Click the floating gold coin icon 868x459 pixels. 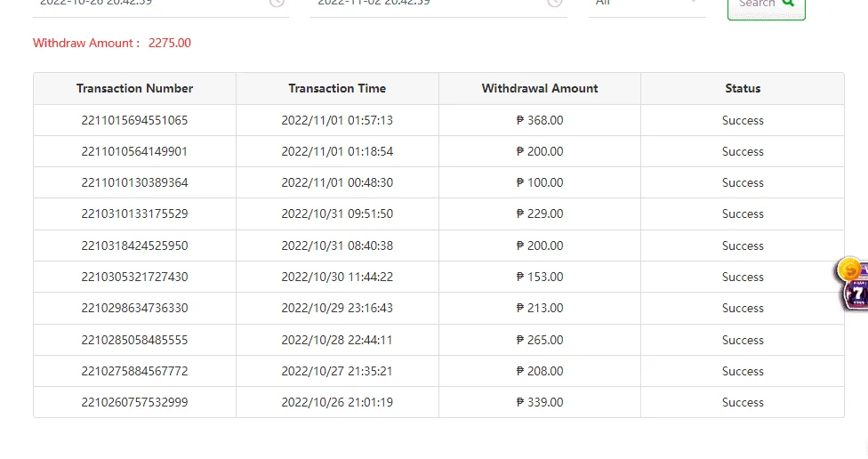pyautogui.click(x=849, y=270)
